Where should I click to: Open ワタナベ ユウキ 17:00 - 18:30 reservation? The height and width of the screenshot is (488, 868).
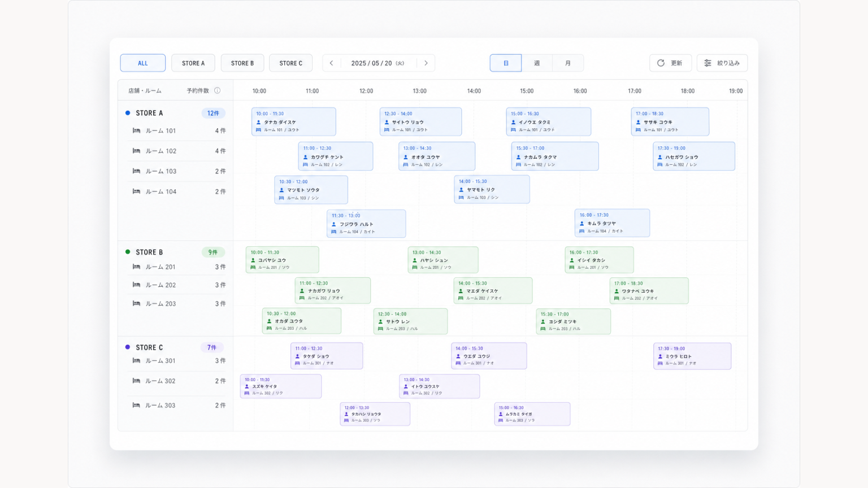649,291
